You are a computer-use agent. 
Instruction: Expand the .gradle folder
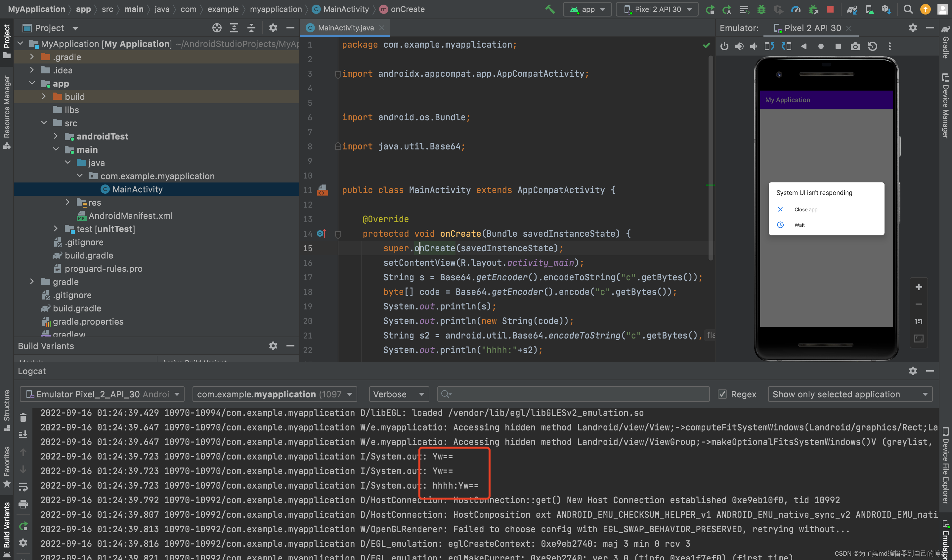tap(32, 57)
